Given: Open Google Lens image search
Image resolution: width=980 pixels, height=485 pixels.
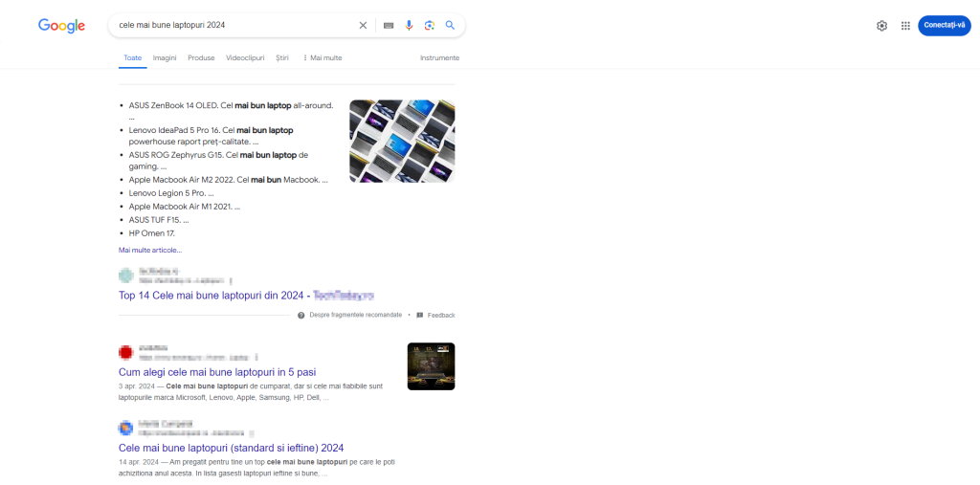Looking at the screenshot, I should pyautogui.click(x=430, y=26).
